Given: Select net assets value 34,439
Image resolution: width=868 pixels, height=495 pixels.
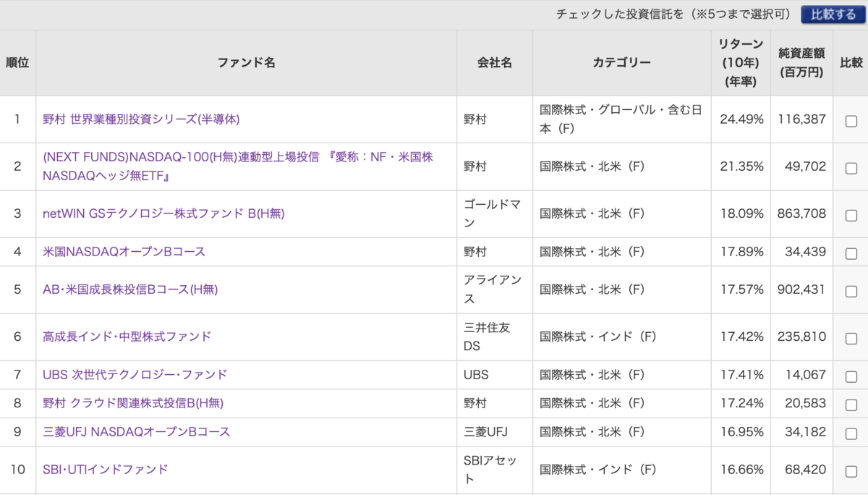Looking at the screenshot, I should click(805, 252).
